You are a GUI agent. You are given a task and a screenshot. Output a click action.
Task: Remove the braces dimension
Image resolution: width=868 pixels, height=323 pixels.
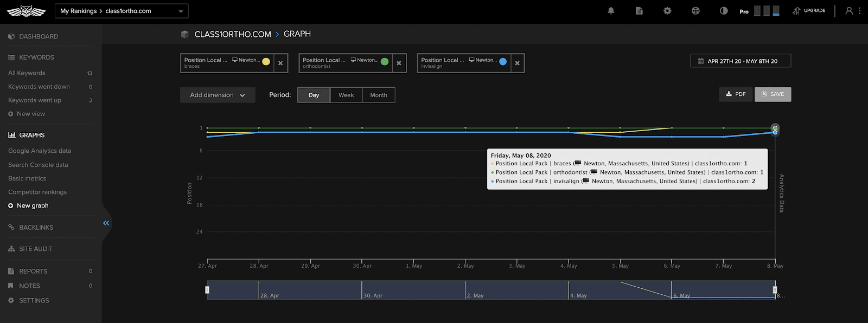(x=280, y=63)
